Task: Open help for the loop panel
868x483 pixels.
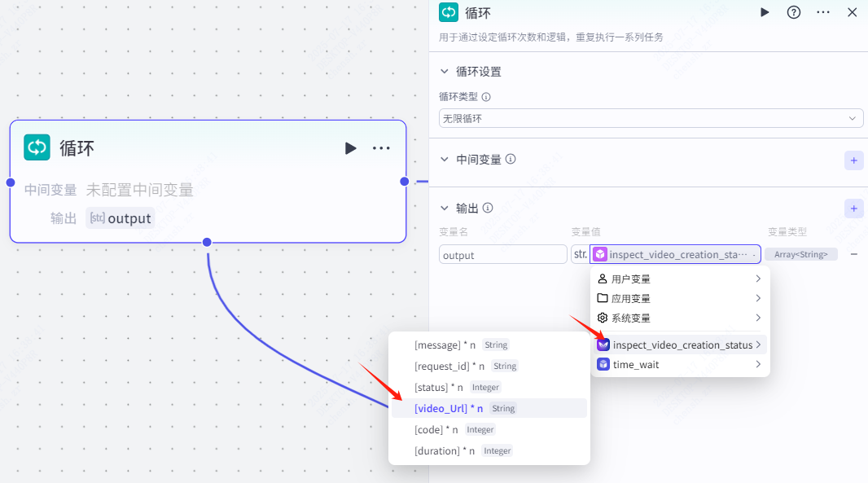Action: coord(794,12)
